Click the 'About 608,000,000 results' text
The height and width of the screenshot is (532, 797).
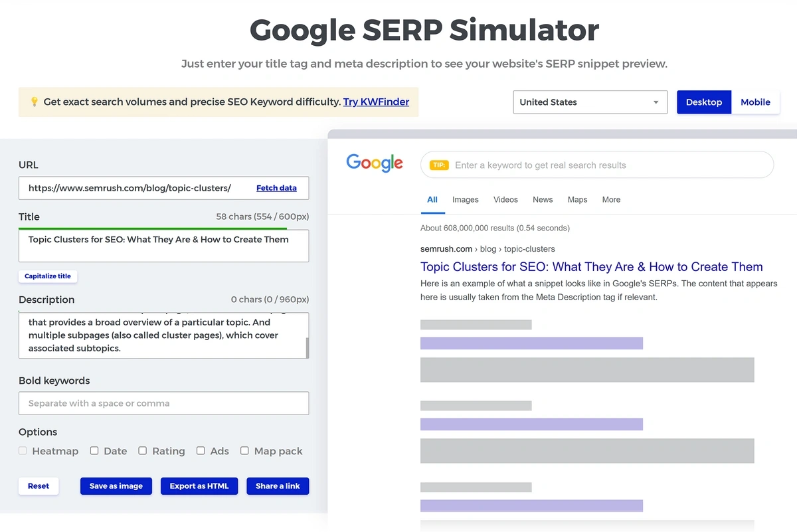click(495, 228)
